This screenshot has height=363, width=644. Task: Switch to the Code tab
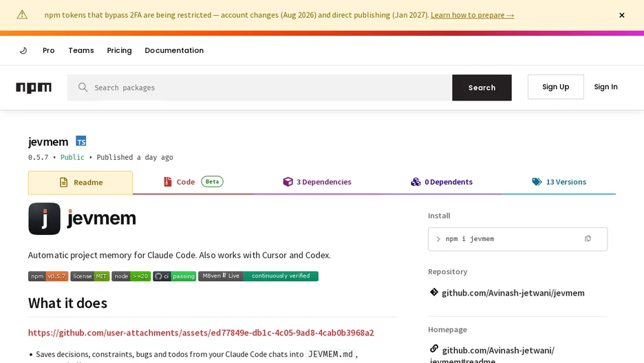[x=193, y=182]
